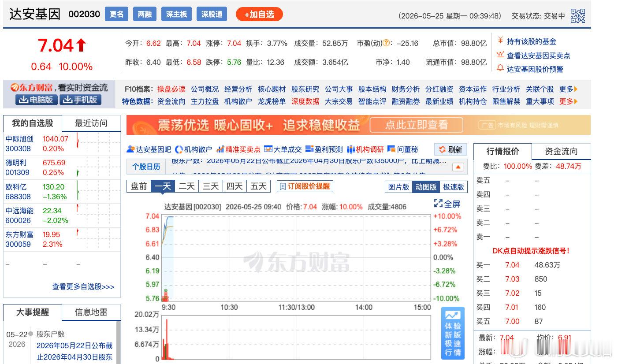Screen dimensions: 618x364
Task: Open 信息地雷 tab
Action: coord(91,312)
